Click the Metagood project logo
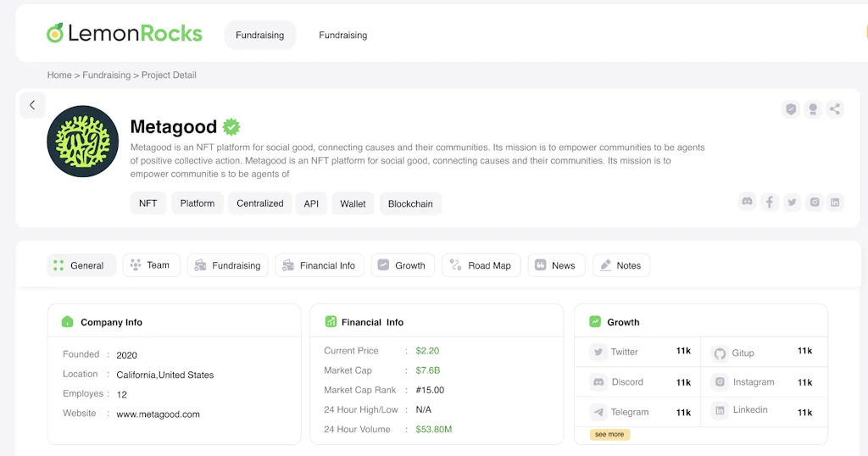Viewport: 868px width, 456px height. tap(82, 141)
